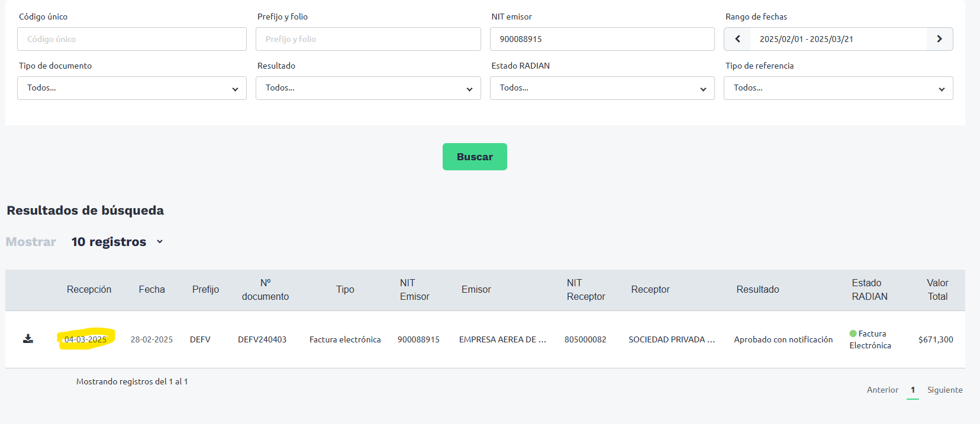Click the download icon in the result row
The height and width of the screenshot is (424, 980).
tap(28, 339)
